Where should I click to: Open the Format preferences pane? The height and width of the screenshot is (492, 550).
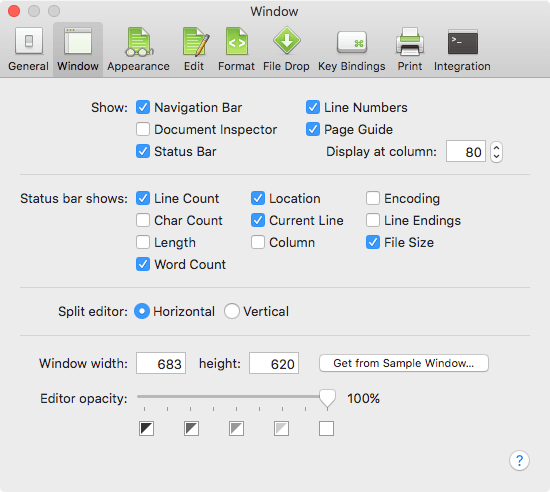click(236, 50)
